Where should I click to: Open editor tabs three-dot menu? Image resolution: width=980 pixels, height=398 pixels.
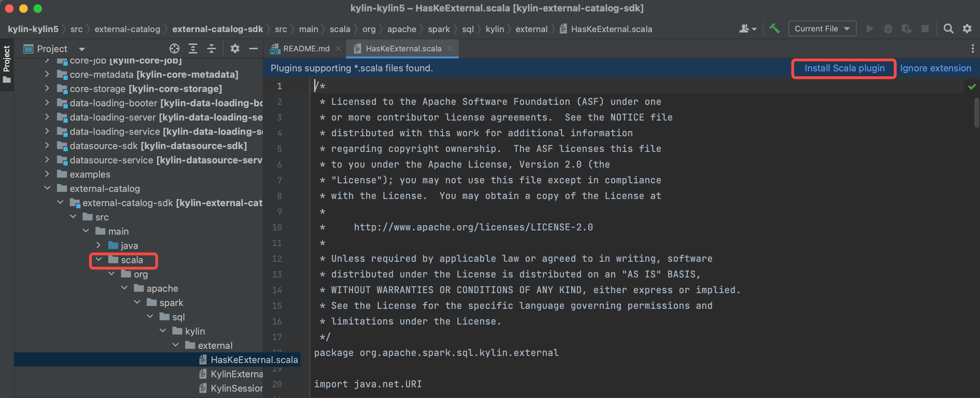973,49
